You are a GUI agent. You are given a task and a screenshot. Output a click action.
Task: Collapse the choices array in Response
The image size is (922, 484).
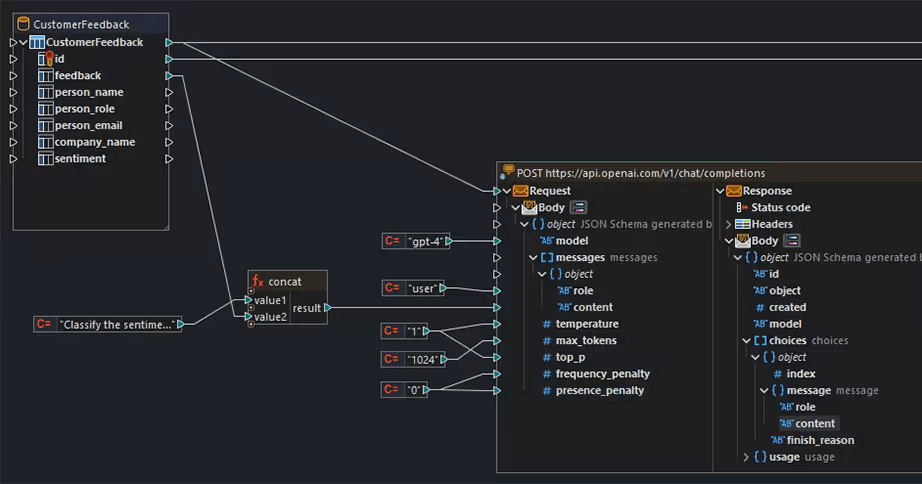pyautogui.click(x=746, y=341)
